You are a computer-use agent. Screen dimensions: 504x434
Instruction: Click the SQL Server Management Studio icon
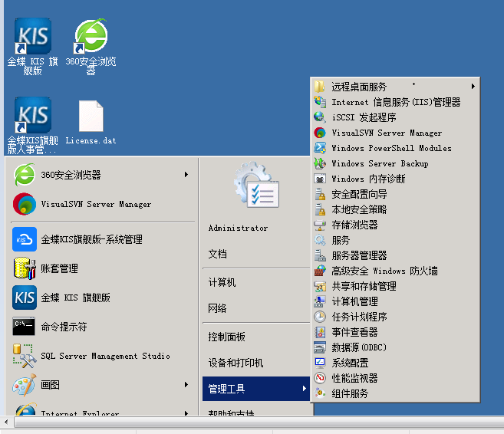click(25, 356)
